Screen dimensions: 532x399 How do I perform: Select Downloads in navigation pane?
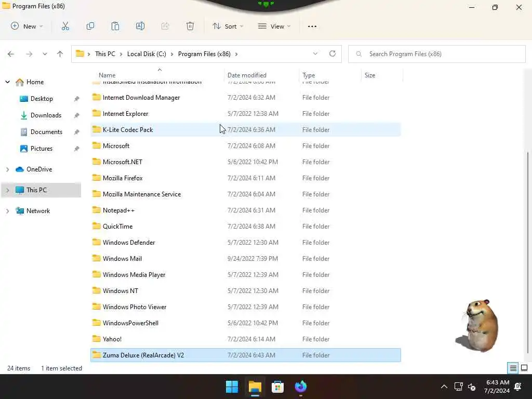pyautogui.click(x=46, y=115)
